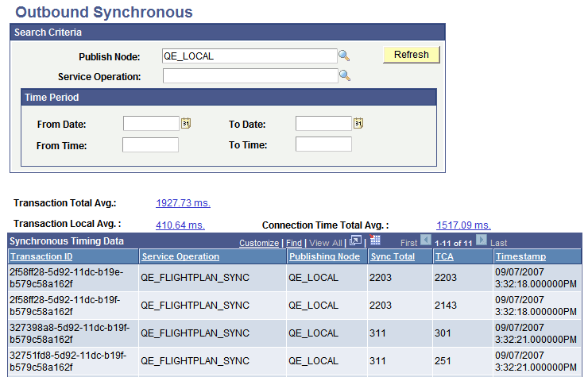The height and width of the screenshot is (377, 588).
Task: Click the Customize grid link
Action: [259, 243]
